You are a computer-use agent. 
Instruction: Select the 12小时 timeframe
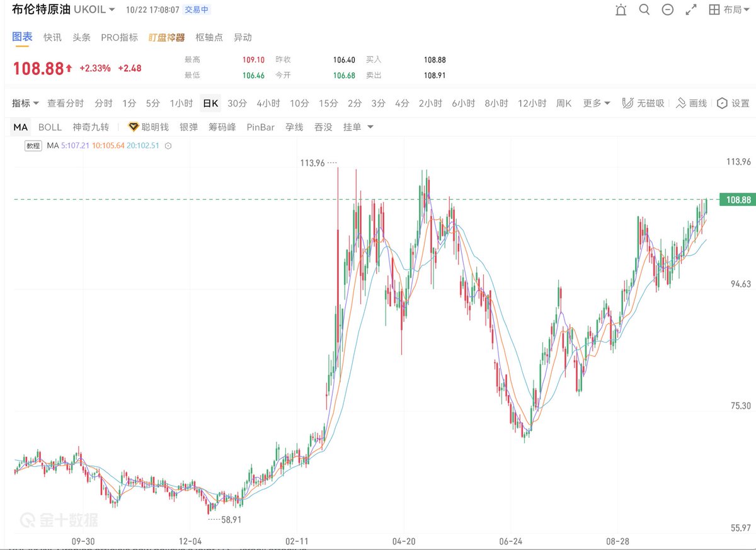[x=532, y=103]
